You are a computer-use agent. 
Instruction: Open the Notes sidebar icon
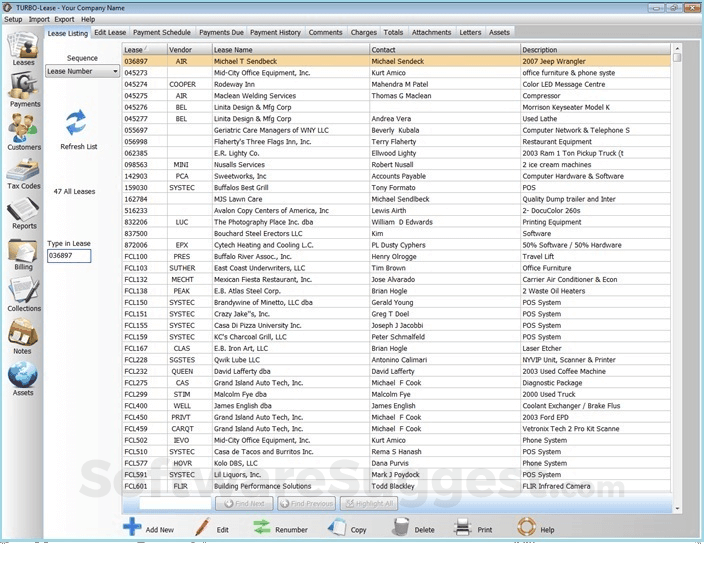click(x=22, y=337)
